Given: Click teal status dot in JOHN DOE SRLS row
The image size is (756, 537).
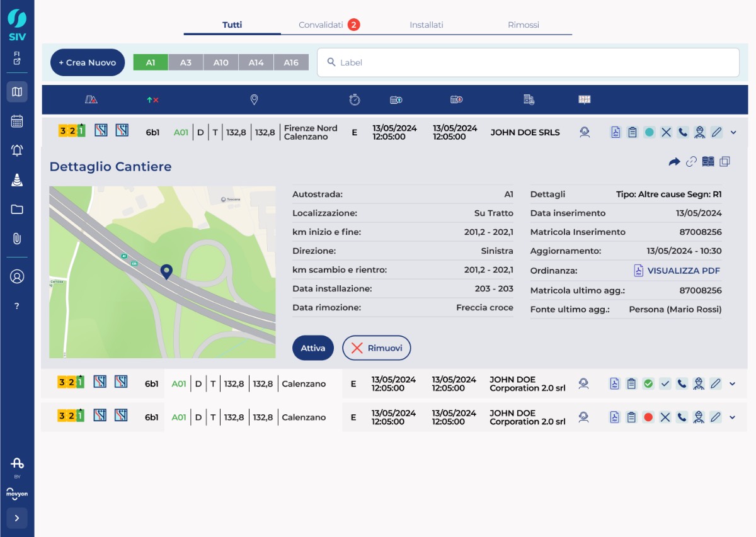Looking at the screenshot, I should 649,132.
